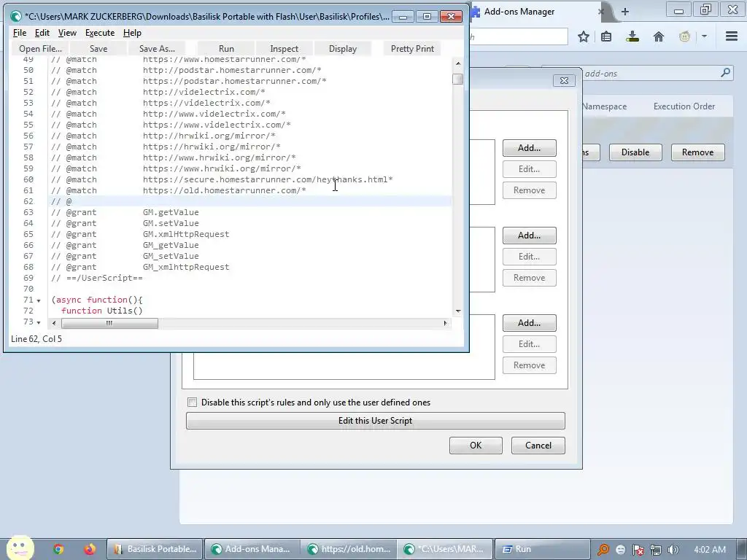This screenshot has height=560, width=747.
Task: Switch to https://old.hom... taskbar window
Action: coord(349,550)
